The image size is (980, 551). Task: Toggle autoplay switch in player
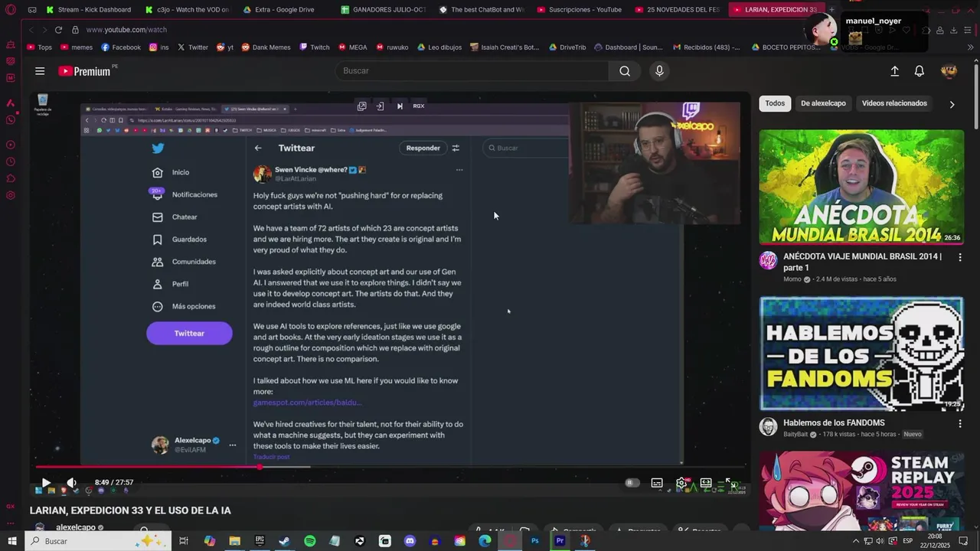(x=631, y=483)
